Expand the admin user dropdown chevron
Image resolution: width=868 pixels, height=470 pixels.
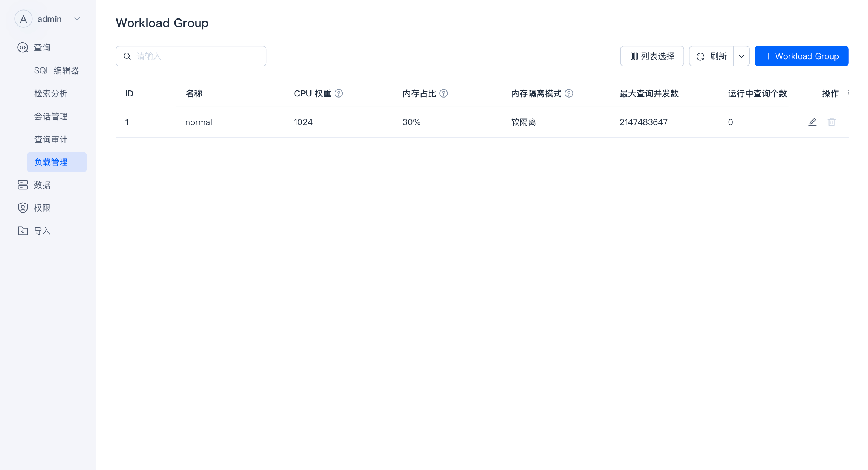point(77,19)
